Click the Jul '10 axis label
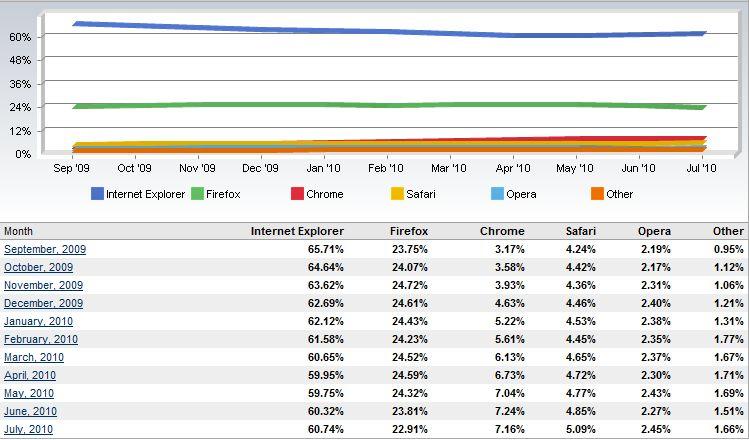 click(x=701, y=168)
